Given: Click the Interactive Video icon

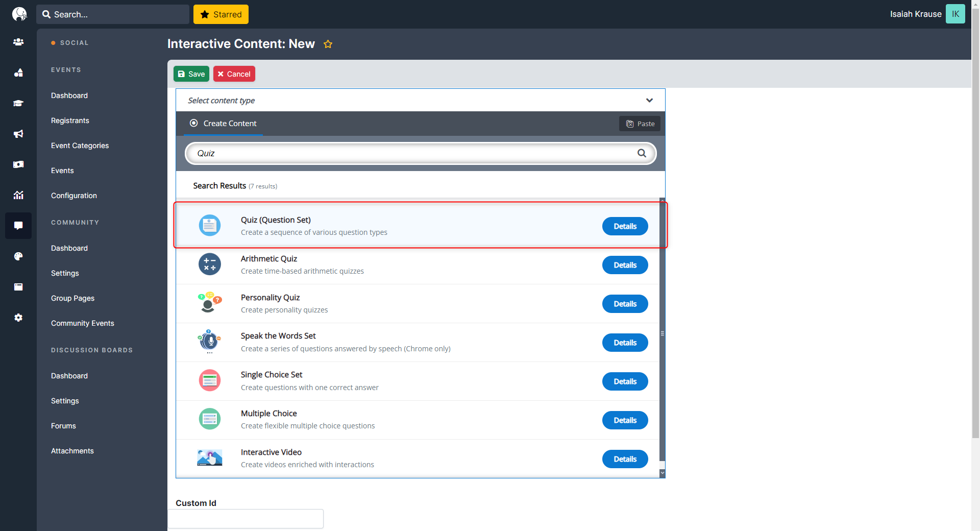Looking at the screenshot, I should pos(209,457).
